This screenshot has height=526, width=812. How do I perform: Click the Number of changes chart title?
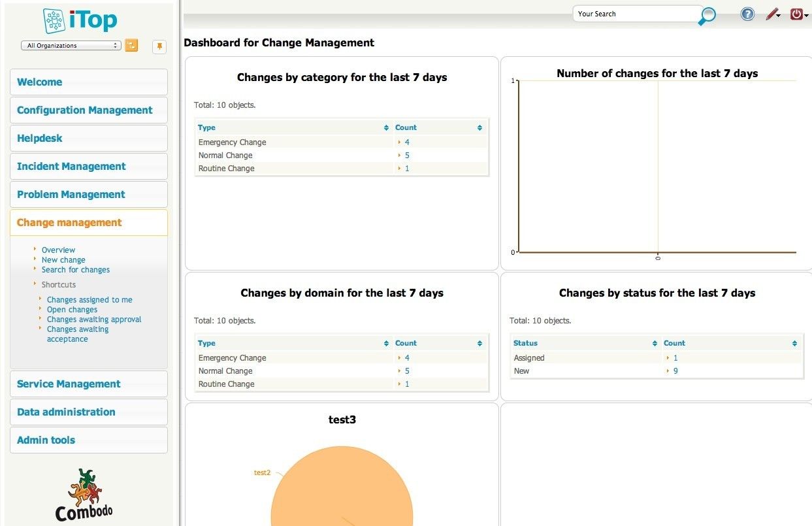click(x=657, y=73)
